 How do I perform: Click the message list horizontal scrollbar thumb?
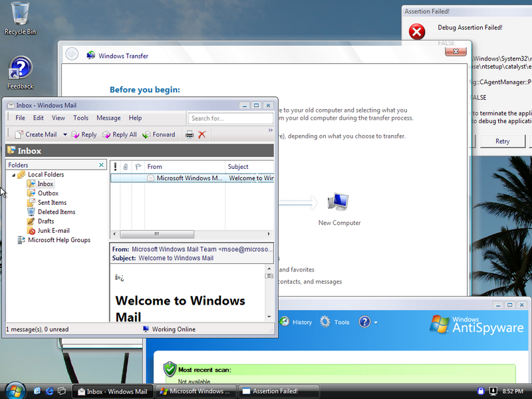tap(157, 234)
